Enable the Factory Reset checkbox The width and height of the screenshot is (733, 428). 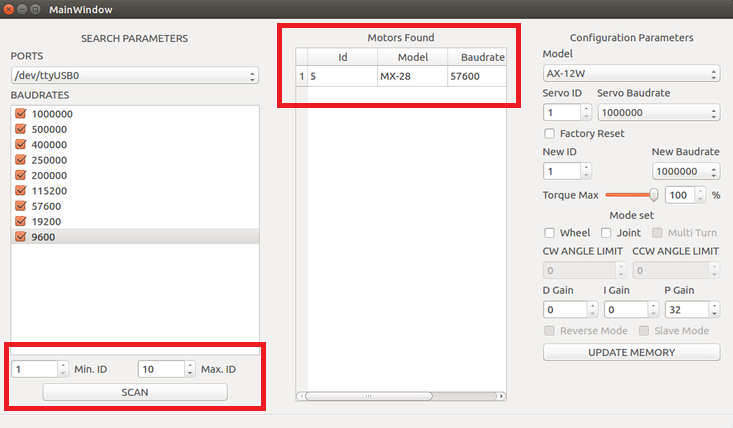pos(549,133)
